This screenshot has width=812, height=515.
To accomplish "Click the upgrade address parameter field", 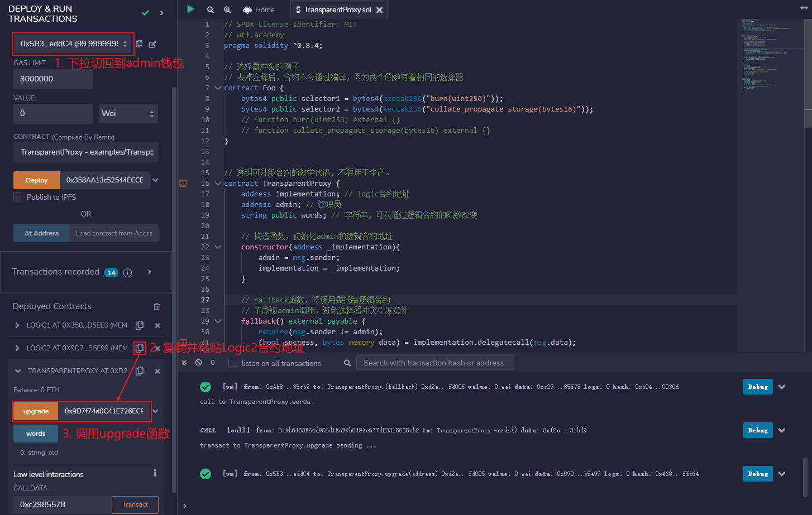I will tap(104, 411).
